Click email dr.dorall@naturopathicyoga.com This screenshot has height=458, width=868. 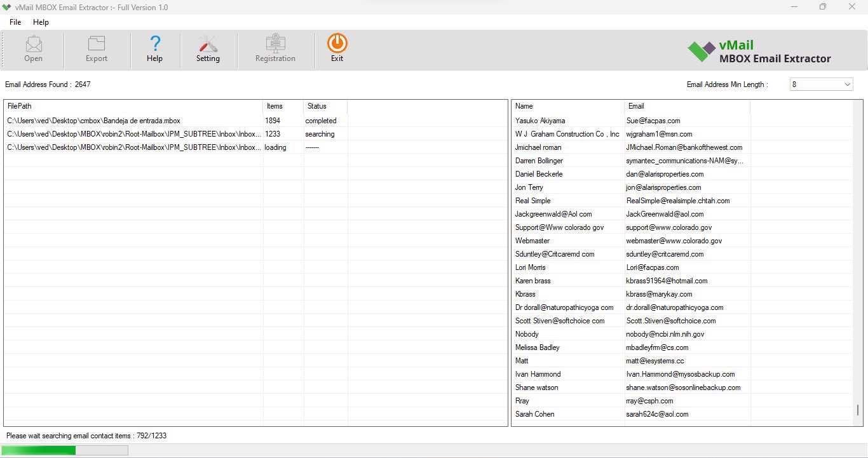(x=675, y=307)
